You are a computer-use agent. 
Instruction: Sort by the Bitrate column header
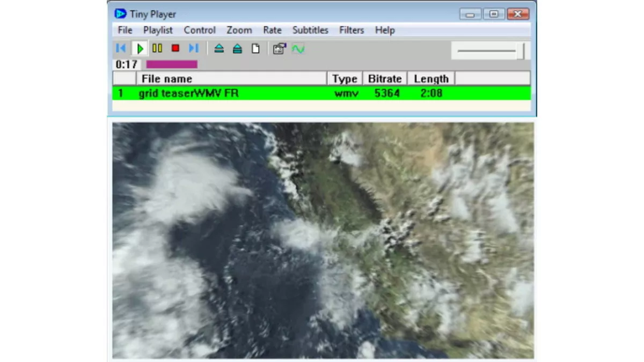pos(385,79)
